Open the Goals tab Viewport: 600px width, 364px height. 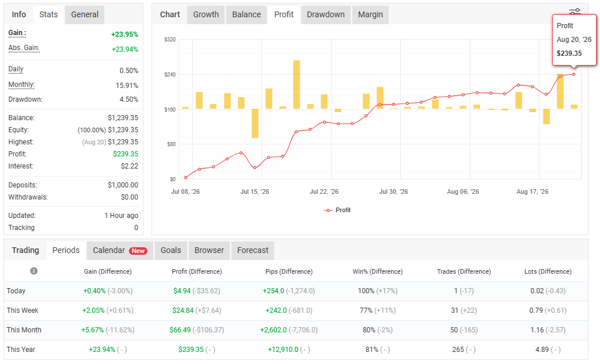click(x=170, y=250)
